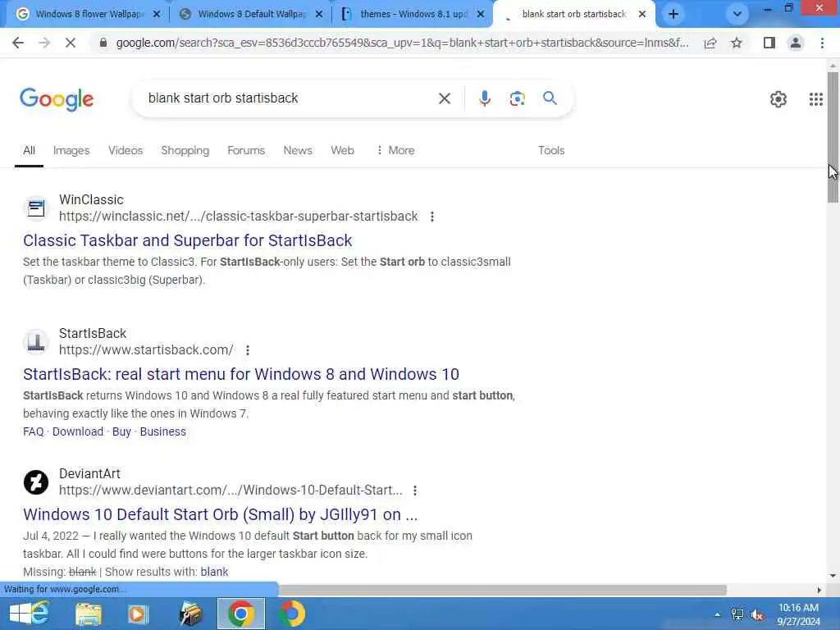Open the tab search dropdown
This screenshot has height=630, width=840.
737,15
